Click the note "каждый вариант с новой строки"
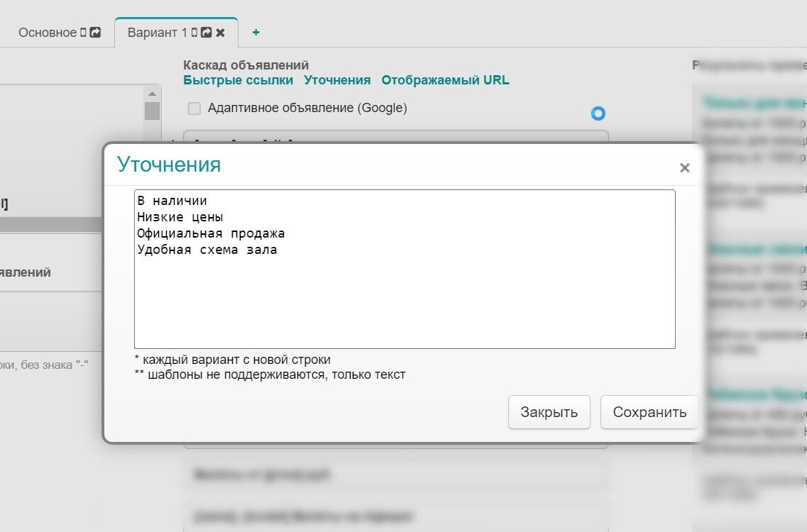This screenshot has width=807, height=532. [236, 360]
